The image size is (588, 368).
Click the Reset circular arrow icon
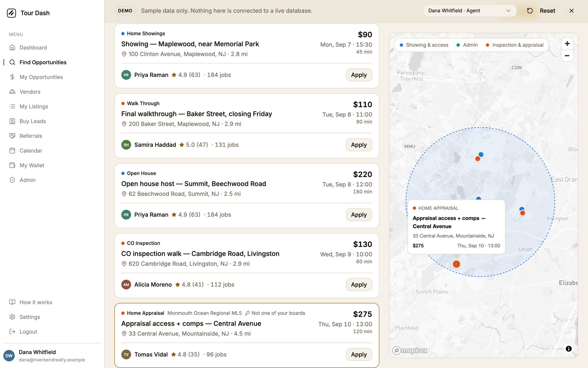530,11
